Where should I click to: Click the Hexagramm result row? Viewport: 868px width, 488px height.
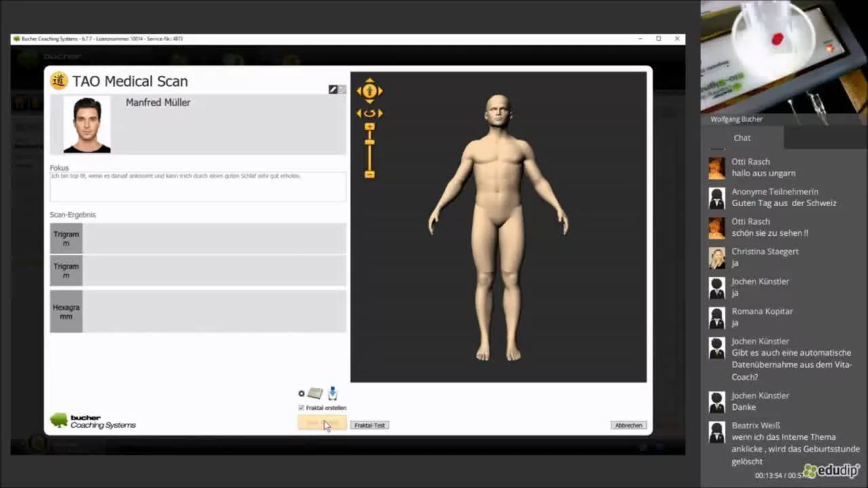(x=198, y=311)
